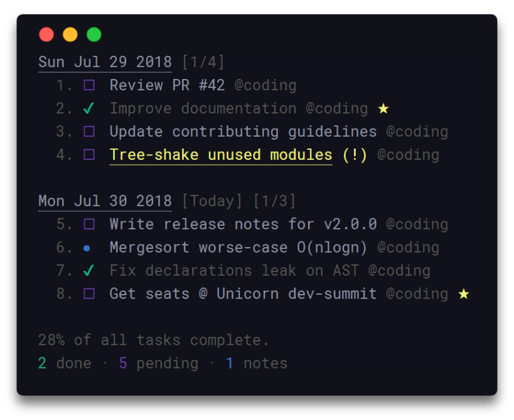
Task: Click the underlined Tree-shake unused modules text
Action: (x=221, y=155)
